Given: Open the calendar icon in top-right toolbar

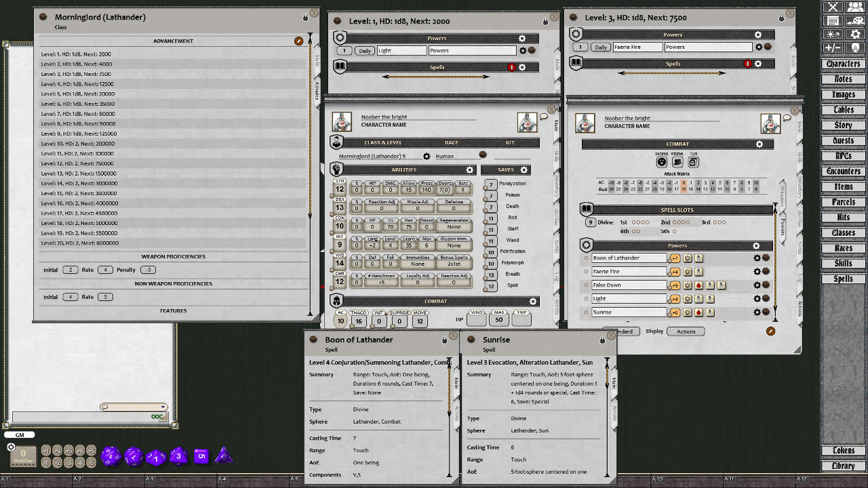Looking at the screenshot, I should pyautogui.click(x=833, y=21).
